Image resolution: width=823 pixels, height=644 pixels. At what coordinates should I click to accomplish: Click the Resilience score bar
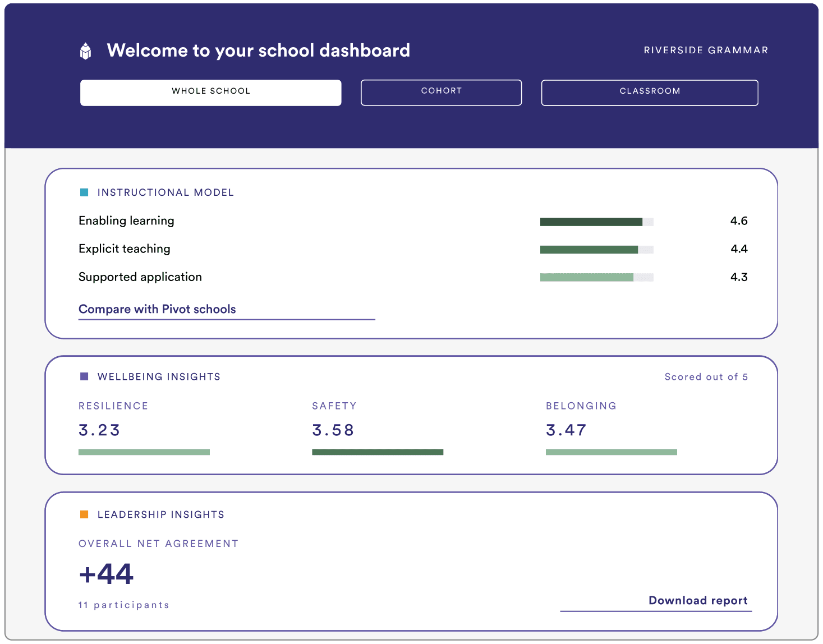pyautogui.click(x=144, y=452)
